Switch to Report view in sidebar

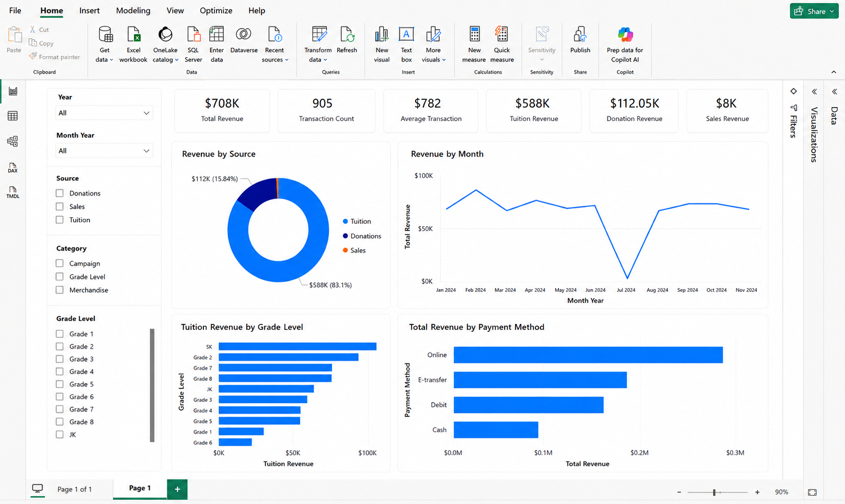(x=13, y=91)
